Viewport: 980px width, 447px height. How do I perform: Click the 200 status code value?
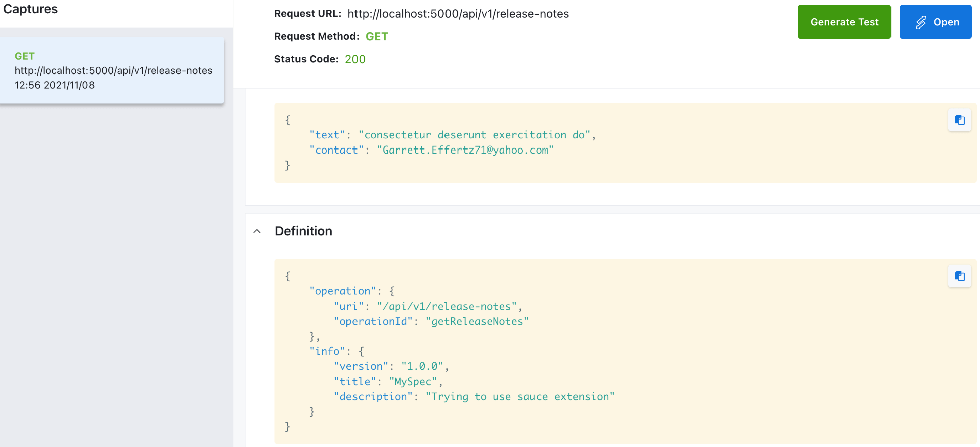click(354, 59)
